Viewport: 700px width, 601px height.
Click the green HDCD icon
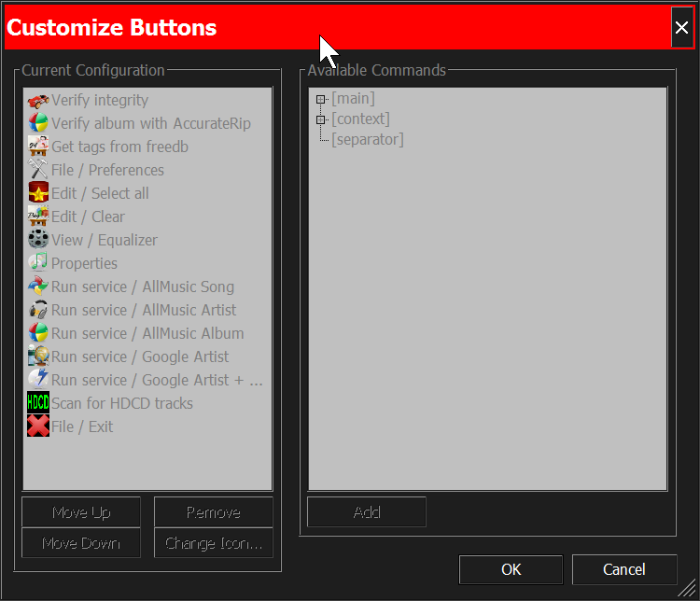coord(38,403)
